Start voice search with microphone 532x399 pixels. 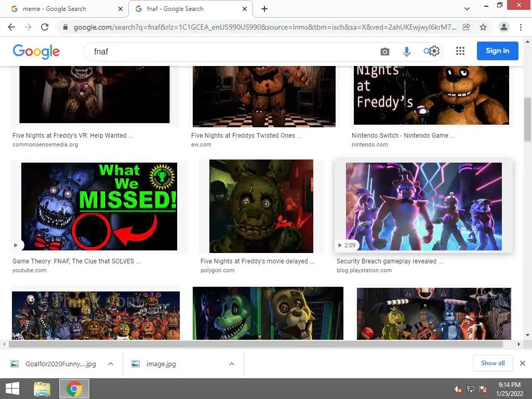click(406, 51)
